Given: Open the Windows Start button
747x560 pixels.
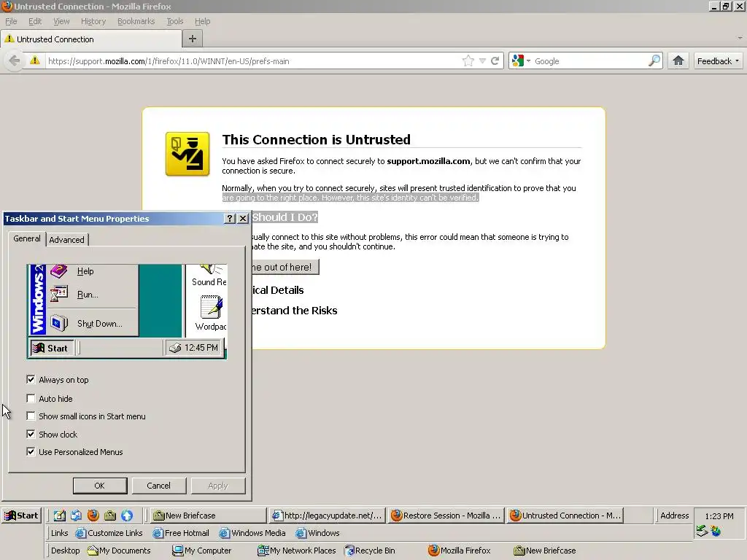Looking at the screenshot, I should 21,516.
